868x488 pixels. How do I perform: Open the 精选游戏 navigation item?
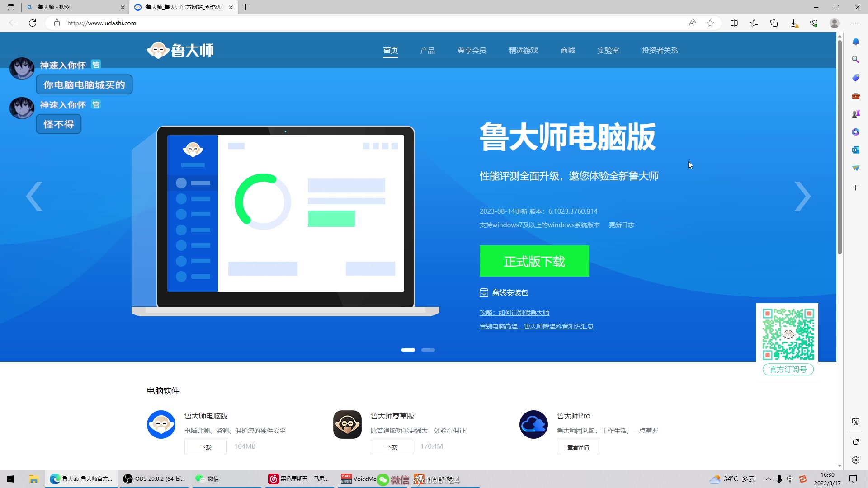point(523,50)
